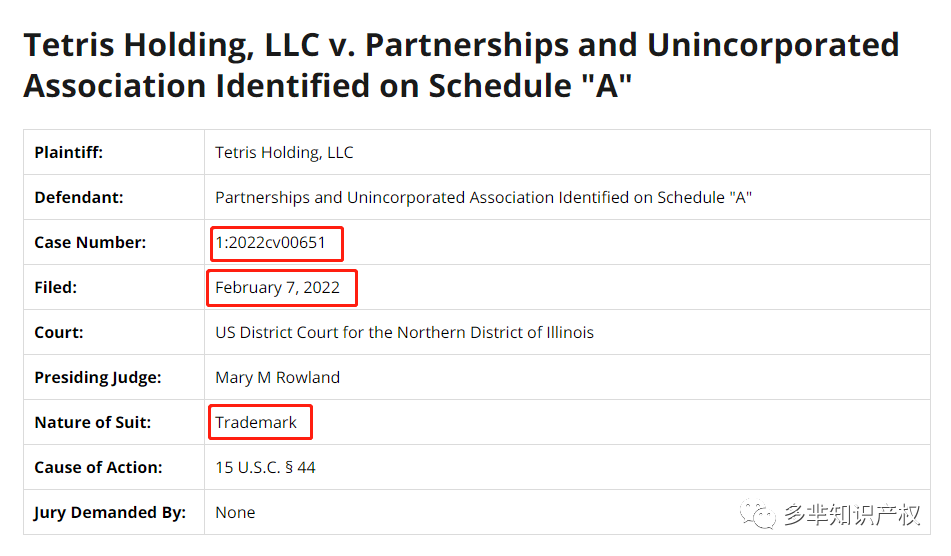951x556 pixels.
Task: Click the Presiding Judge label
Action: [98, 378]
